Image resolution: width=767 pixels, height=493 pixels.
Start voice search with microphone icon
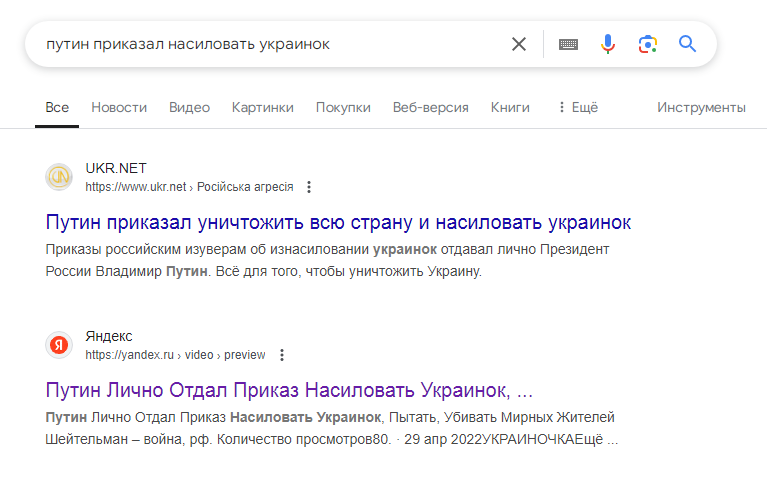coord(608,44)
